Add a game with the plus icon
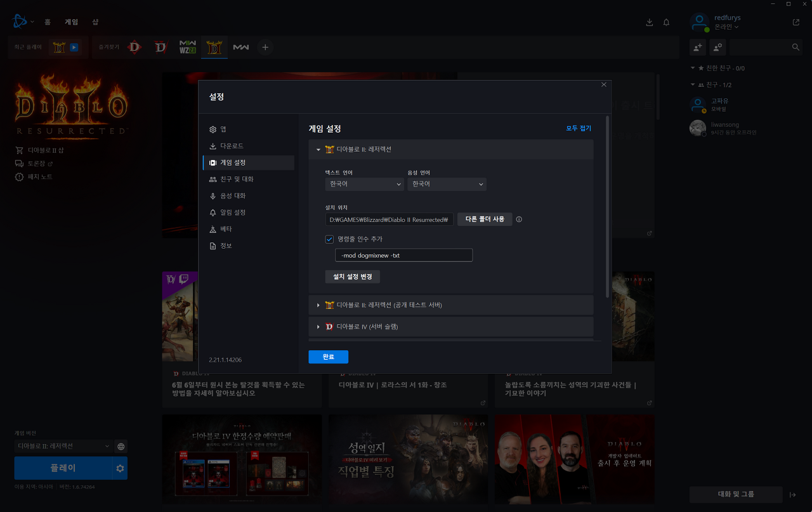The width and height of the screenshot is (812, 512). (x=265, y=47)
